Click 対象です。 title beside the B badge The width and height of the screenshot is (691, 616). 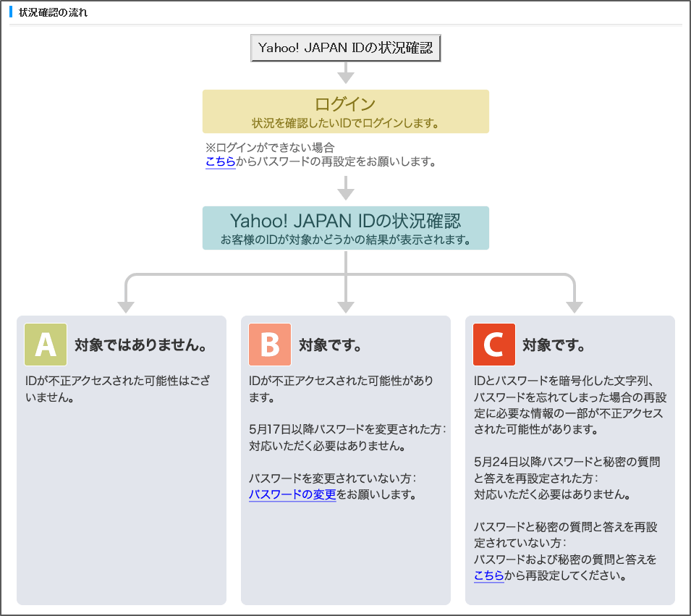331,345
